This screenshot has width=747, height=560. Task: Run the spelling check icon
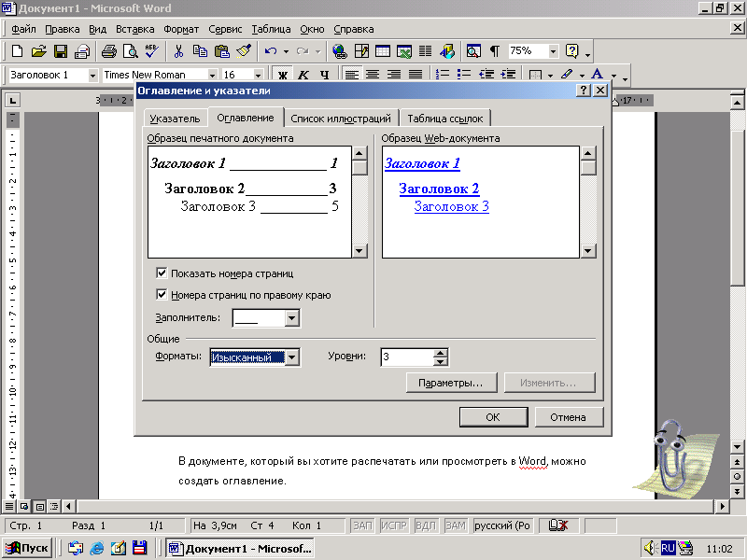tap(152, 51)
